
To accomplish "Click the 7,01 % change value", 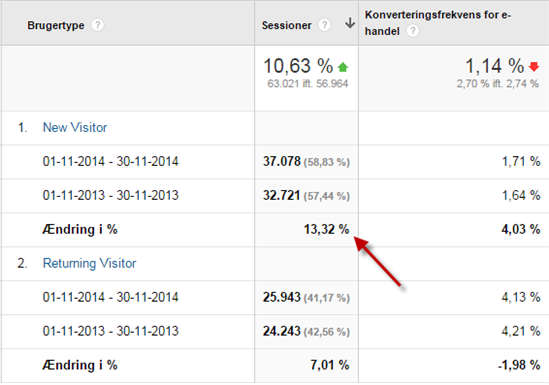I will point(330,365).
